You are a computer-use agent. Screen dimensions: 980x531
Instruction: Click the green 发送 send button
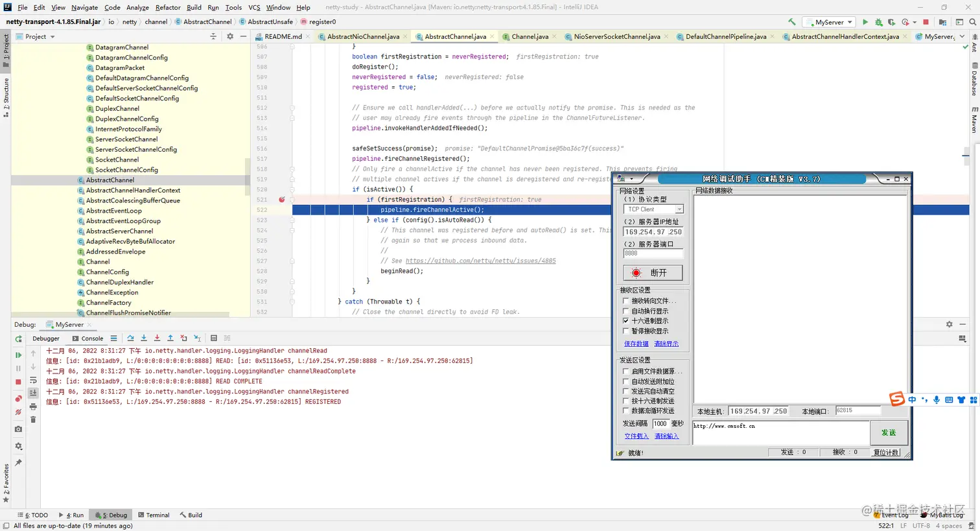coord(888,432)
